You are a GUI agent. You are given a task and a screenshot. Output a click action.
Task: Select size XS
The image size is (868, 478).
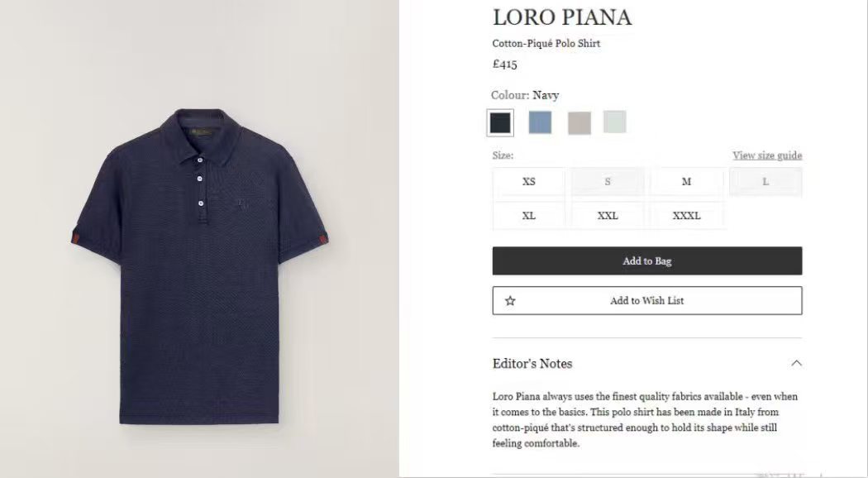[x=529, y=182]
